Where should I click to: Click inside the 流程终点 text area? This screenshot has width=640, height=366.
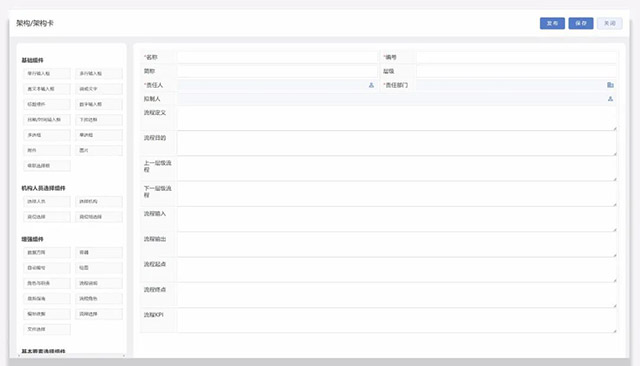[397, 295]
